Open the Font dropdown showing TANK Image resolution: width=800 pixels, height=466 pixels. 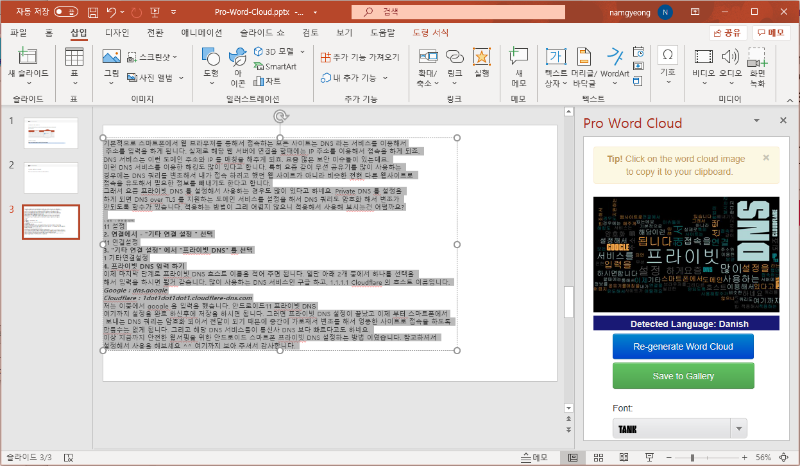pos(679,428)
